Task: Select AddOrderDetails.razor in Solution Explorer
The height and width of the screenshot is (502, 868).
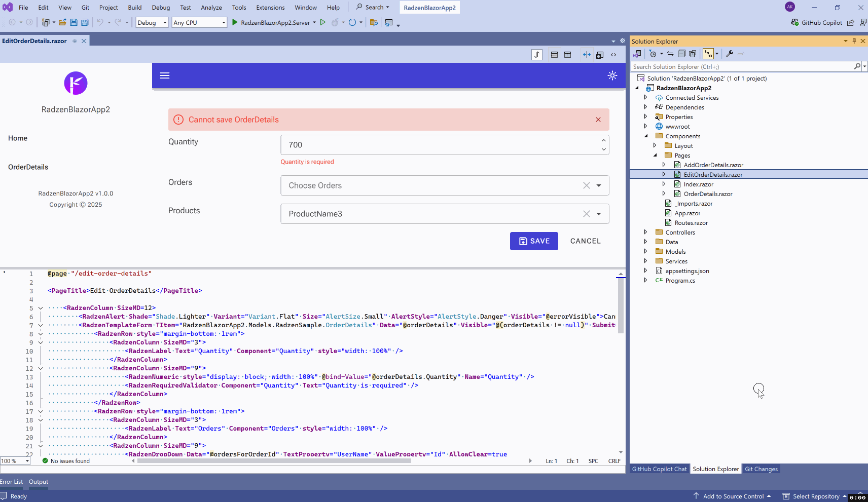Action: pyautogui.click(x=713, y=165)
